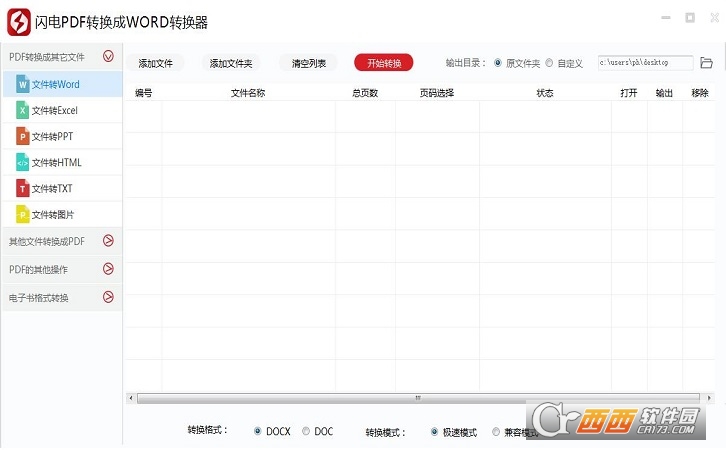This screenshot has width=726, height=450.
Task: Collapse the PDF转换成其它文件 section
Action: pos(108,56)
